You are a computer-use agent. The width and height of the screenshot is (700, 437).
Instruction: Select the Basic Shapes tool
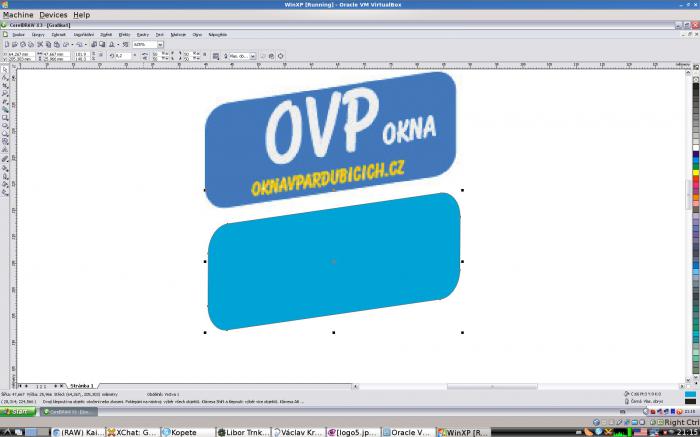(5, 142)
